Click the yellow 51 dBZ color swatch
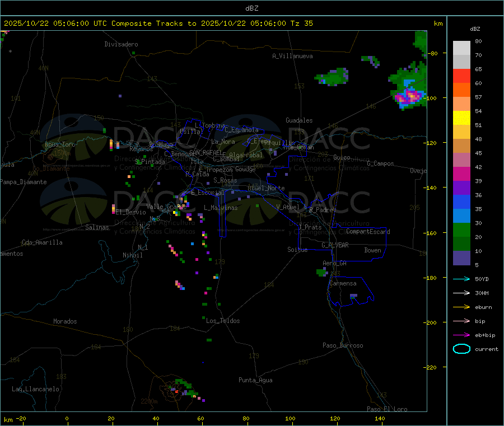Screen dimensions: 504x426 [461, 118]
